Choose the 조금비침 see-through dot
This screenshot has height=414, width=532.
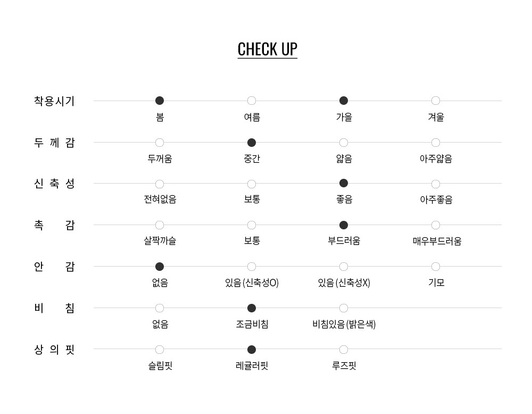[252, 308]
